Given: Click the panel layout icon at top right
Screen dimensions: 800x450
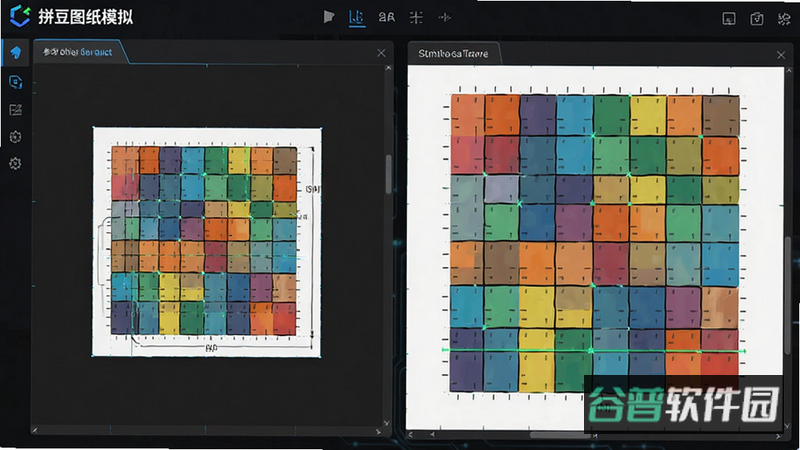Looking at the screenshot, I should [x=729, y=19].
